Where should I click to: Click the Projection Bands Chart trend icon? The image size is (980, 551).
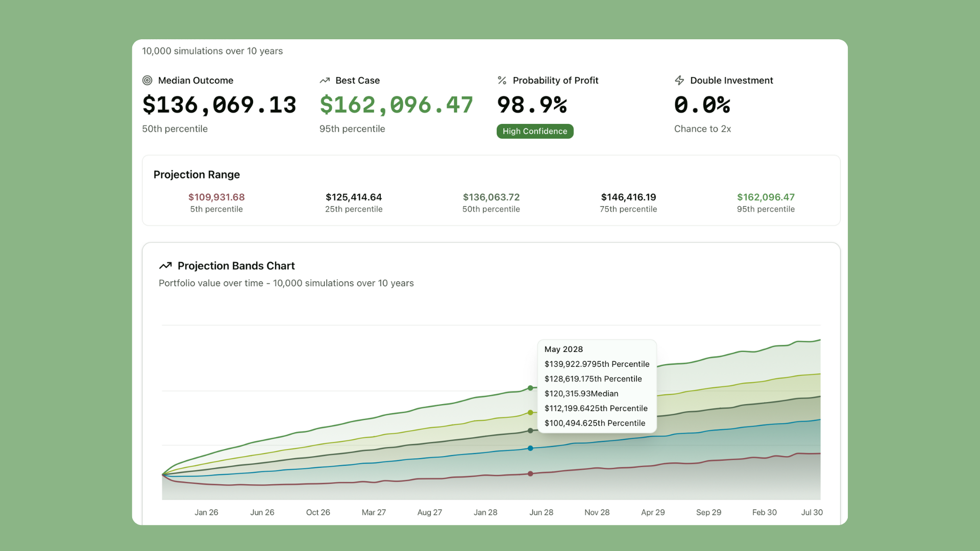pos(165,266)
